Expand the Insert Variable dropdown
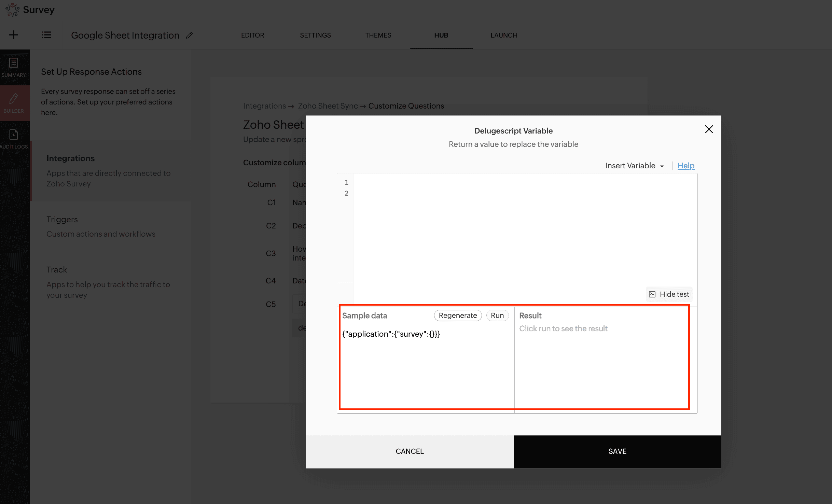 (x=634, y=166)
